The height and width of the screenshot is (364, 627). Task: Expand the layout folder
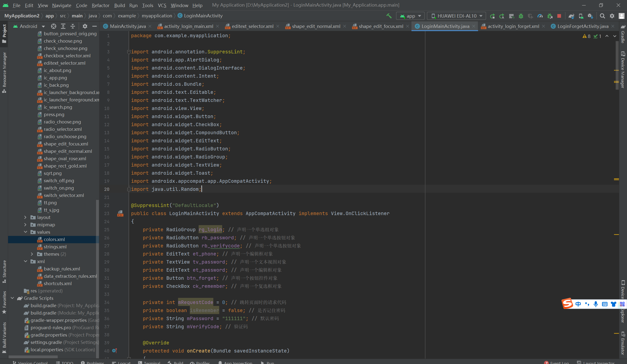25,217
